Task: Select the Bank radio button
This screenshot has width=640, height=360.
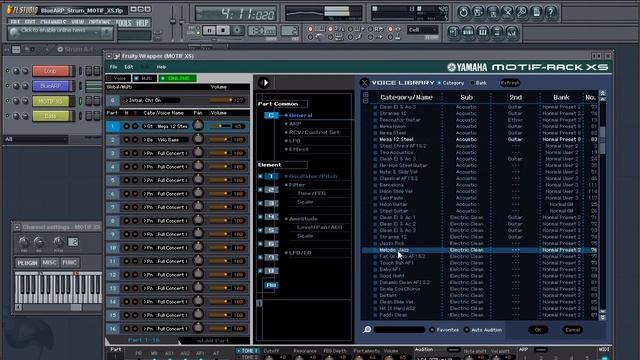Action: (472, 83)
